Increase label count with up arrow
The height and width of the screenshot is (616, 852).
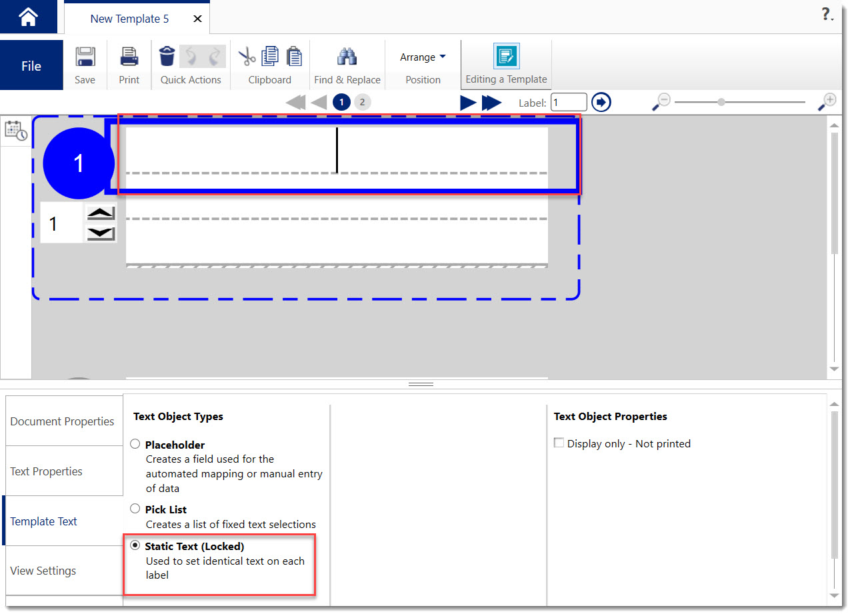(x=101, y=213)
